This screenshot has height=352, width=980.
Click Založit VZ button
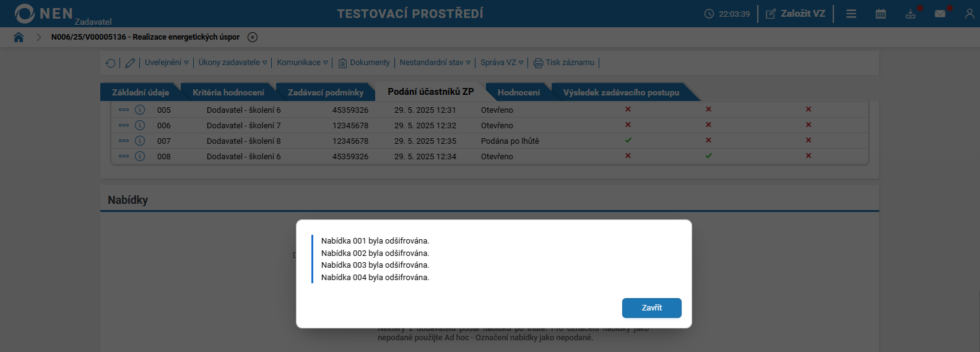click(796, 14)
